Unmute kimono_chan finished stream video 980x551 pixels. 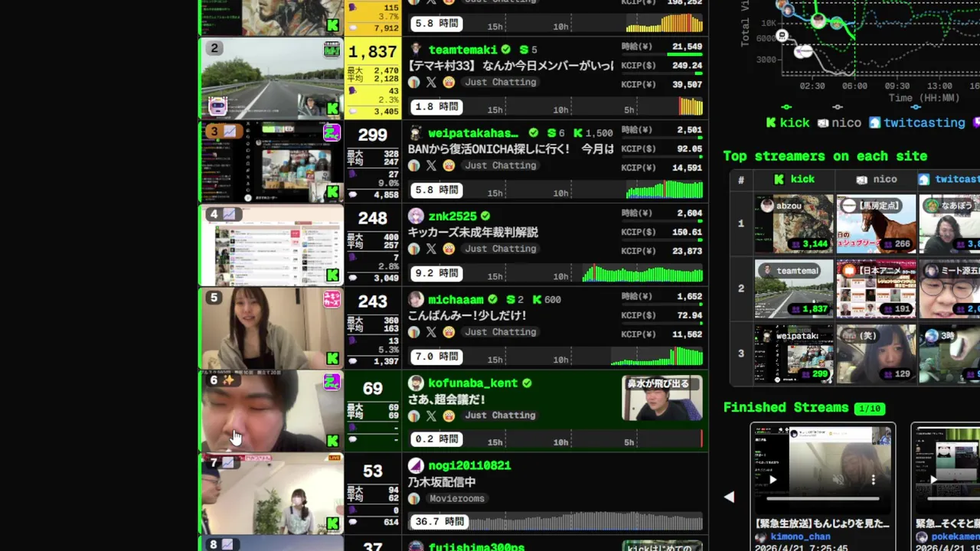pos(838,481)
